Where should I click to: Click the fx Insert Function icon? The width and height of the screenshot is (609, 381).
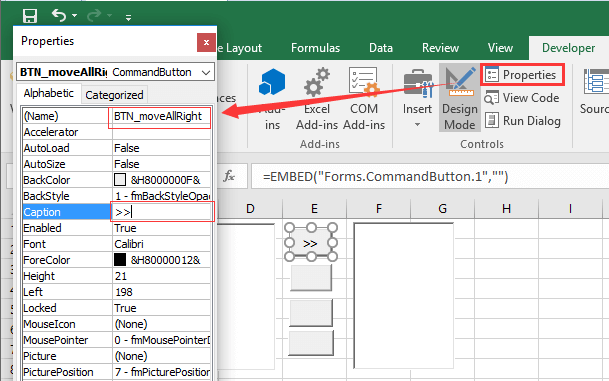[x=229, y=176]
